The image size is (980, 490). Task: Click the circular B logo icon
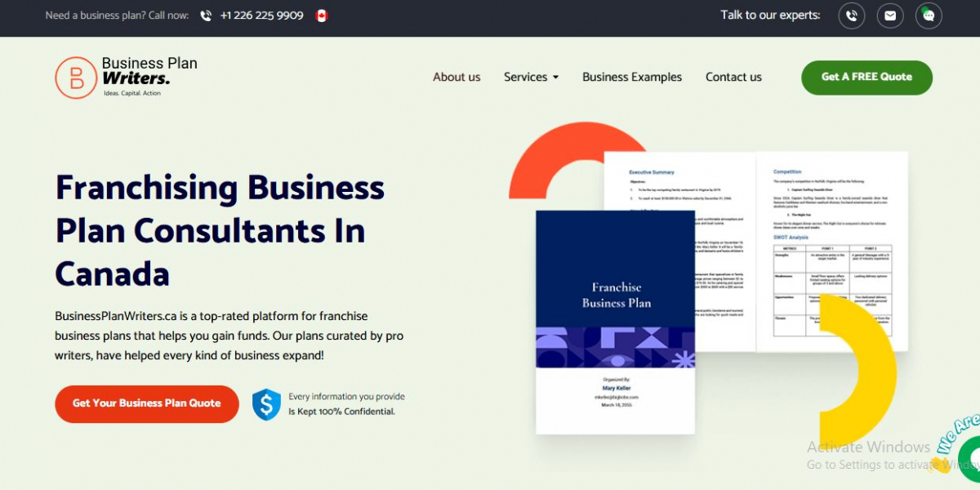click(x=76, y=78)
